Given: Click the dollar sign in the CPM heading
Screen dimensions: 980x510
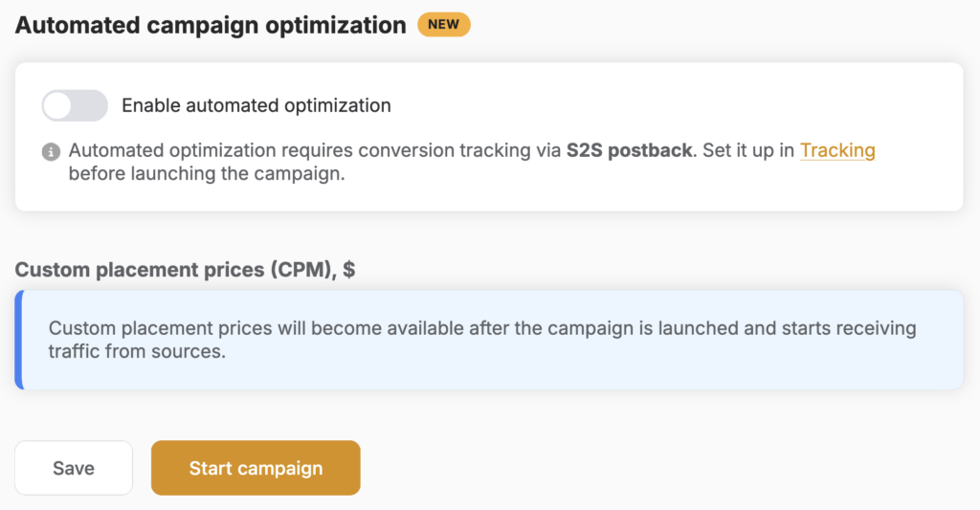Looking at the screenshot, I should click(x=348, y=270).
